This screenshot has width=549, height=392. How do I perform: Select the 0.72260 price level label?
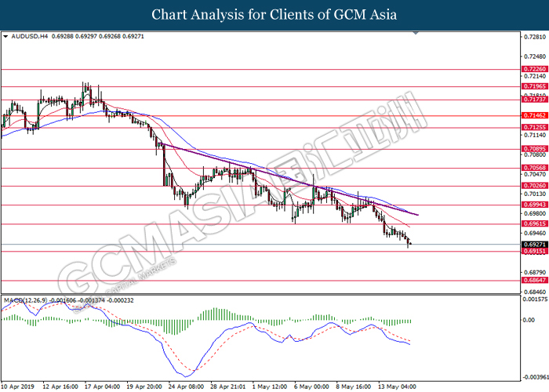[535, 69]
